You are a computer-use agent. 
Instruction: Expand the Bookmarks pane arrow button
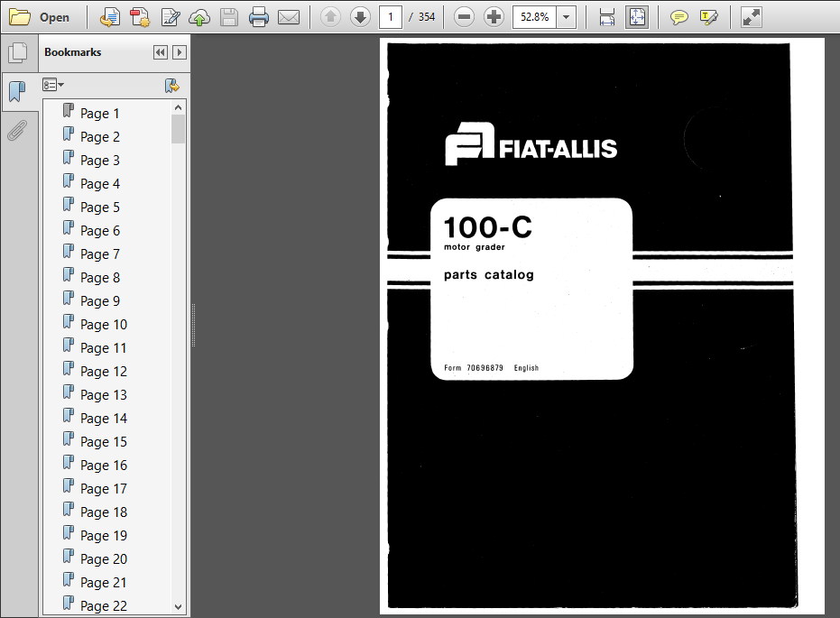tap(180, 52)
